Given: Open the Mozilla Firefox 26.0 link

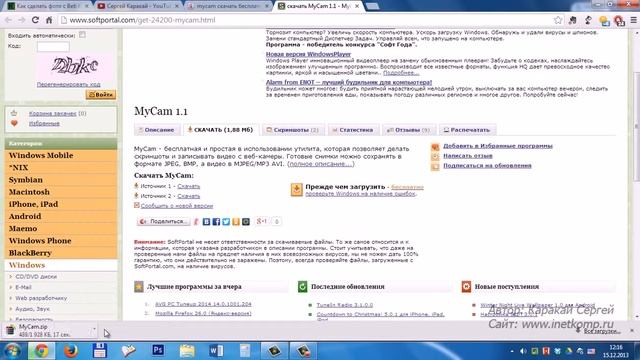Looking at the screenshot, I should tap(203, 313).
